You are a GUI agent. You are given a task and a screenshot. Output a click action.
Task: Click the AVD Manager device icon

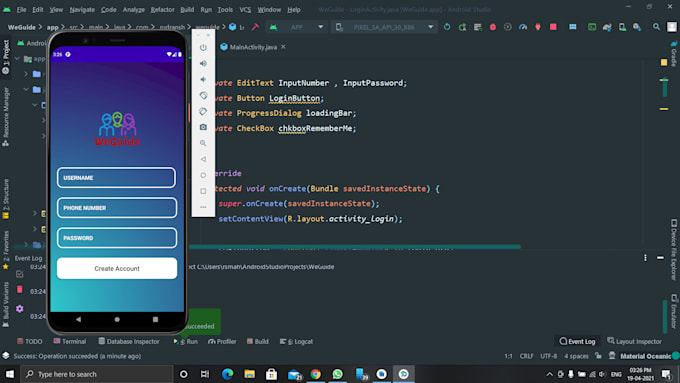pyautogui.click(x=622, y=27)
